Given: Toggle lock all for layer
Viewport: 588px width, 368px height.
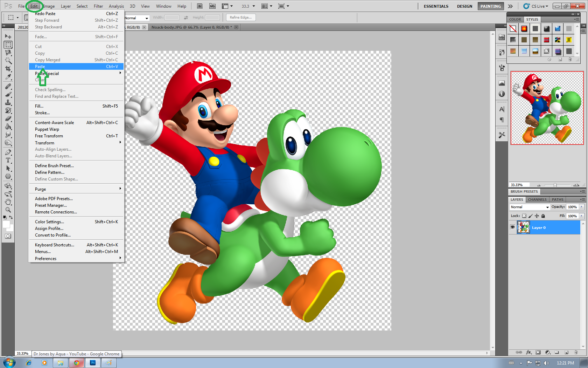Looking at the screenshot, I should click(543, 216).
